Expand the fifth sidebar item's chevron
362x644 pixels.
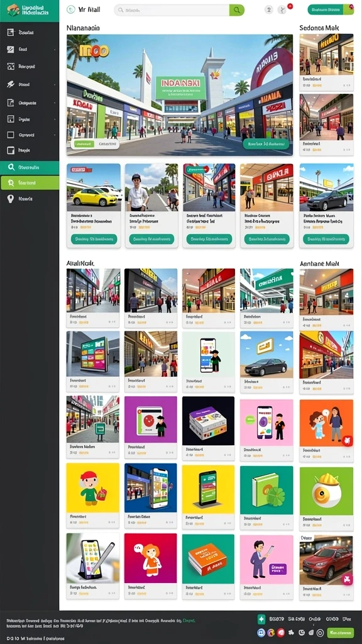click(55, 103)
